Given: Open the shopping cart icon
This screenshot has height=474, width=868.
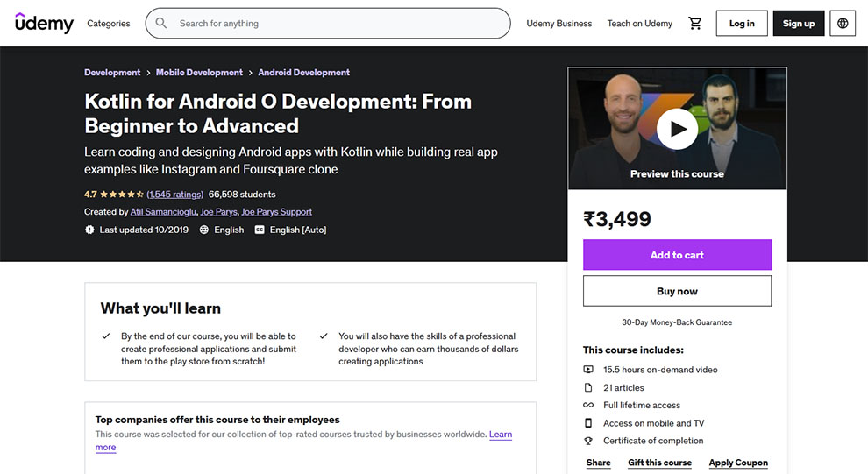Looking at the screenshot, I should click(x=694, y=24).
